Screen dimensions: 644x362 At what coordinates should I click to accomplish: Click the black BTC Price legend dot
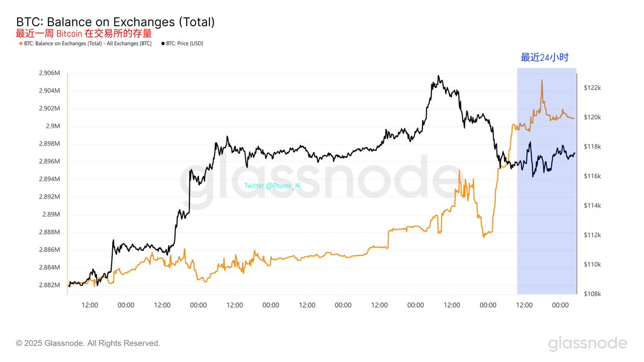(x=163, y=43)
